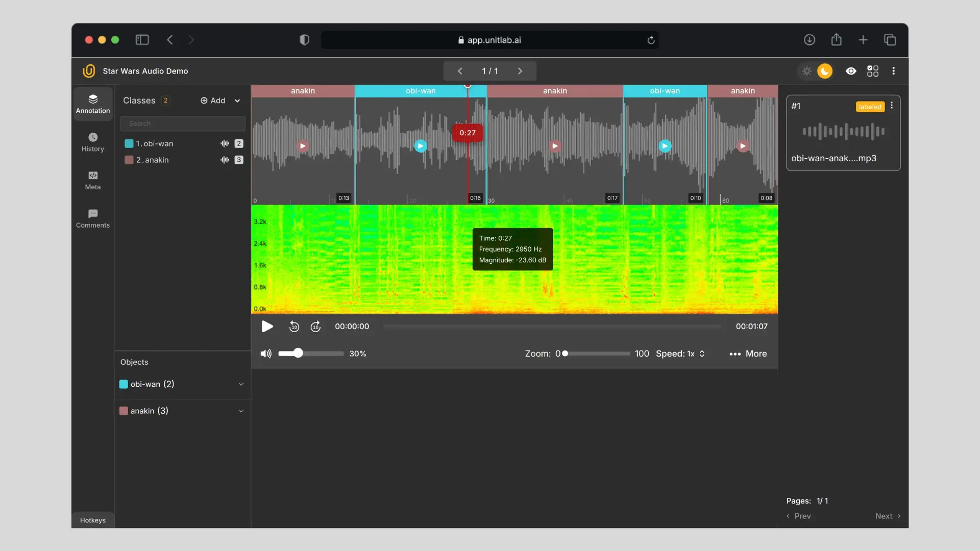The height and width of the screenshot is (551, 980).
Task: Expand the anakin (3) objects group
Action: point(241,411)
